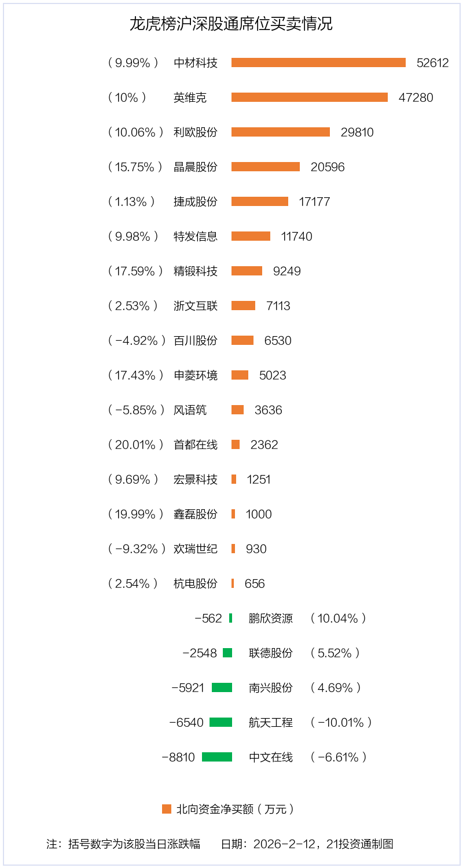Click the 英维克 bar valued 47280

tap(310, 97)
